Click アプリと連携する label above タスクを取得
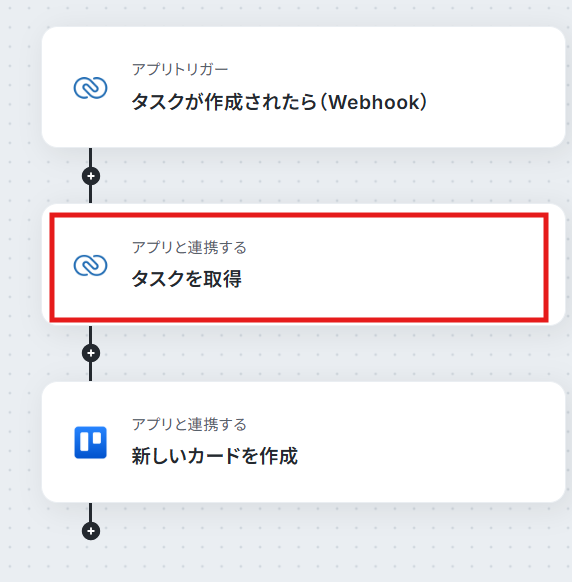572x582 pixels. tap(189, 247)
